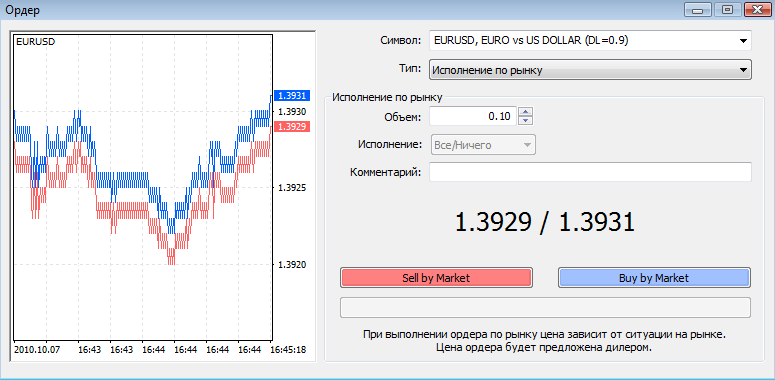Click Buy by Market button
The image size is (775, 380).
coord(654,278)
